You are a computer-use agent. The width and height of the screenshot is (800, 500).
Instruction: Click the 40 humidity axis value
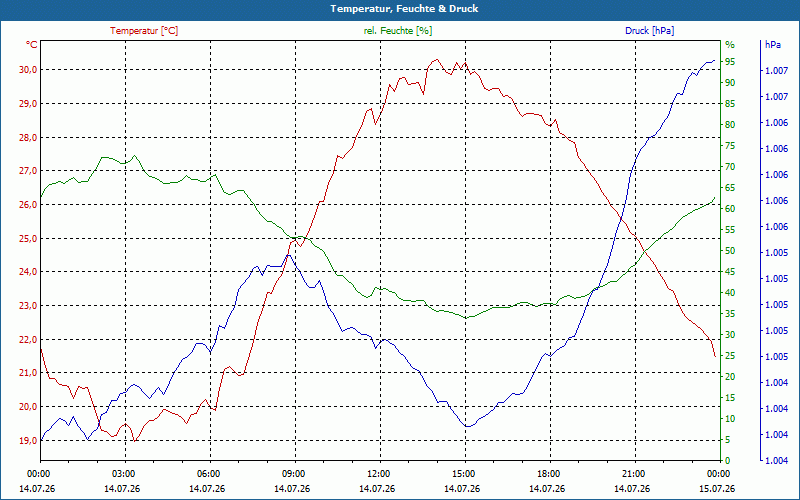[x=730, y=293]
